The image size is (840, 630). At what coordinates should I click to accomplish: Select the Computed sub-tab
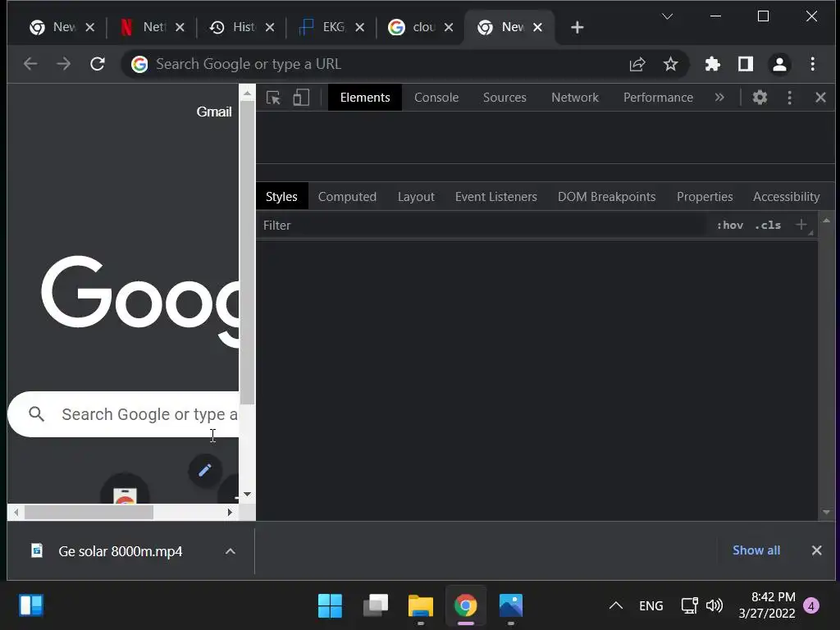347,197
